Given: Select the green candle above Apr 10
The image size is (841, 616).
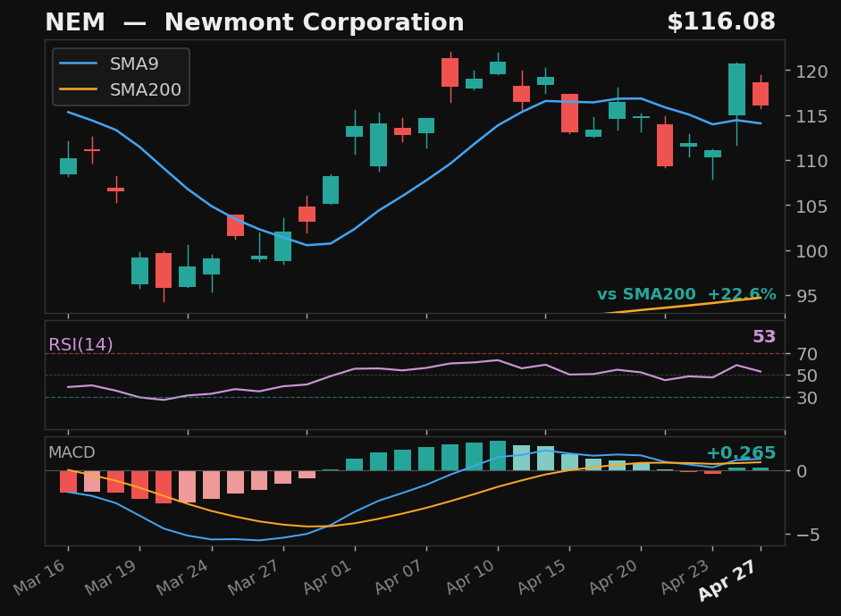Looking at the screenshot, I should 497,69.
